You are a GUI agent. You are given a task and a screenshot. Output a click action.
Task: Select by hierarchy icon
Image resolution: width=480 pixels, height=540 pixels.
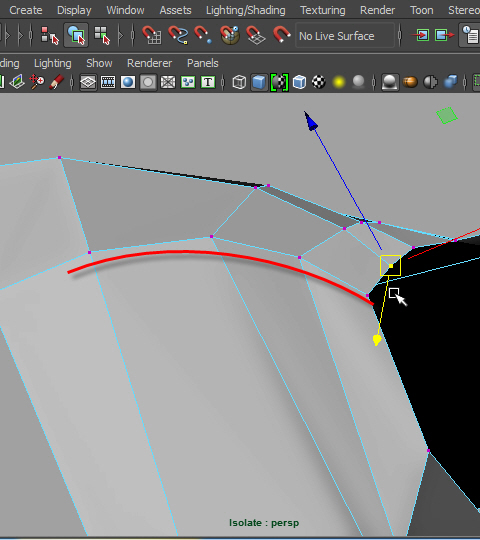pyautogui.click(x=50, y=35)
